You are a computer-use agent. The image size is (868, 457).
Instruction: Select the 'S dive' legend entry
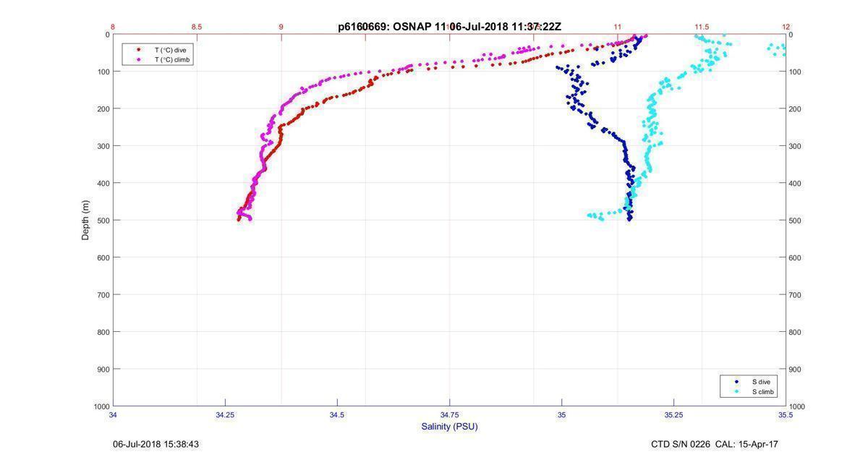coord(761,382)
